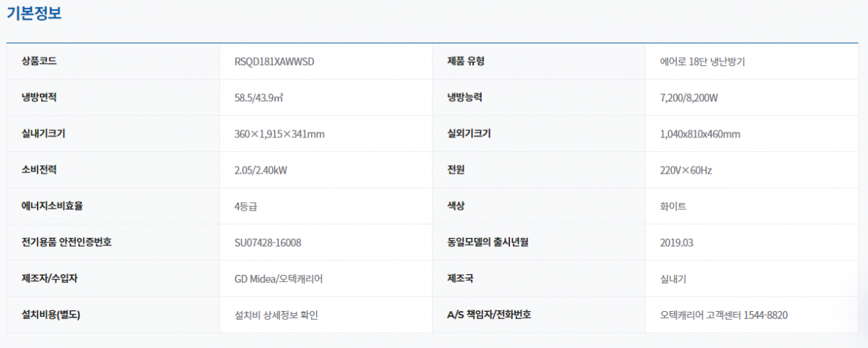Image resolution: width=868 pixels, height=348 pixels.
Task: Click the 에어로 18단 냉난방기 product type value
Action: click(x=702, y=61)
